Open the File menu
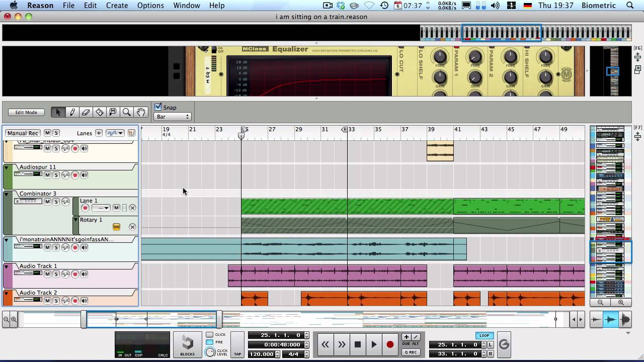Screen dimensions: 644x362 [x=68, y=6]
